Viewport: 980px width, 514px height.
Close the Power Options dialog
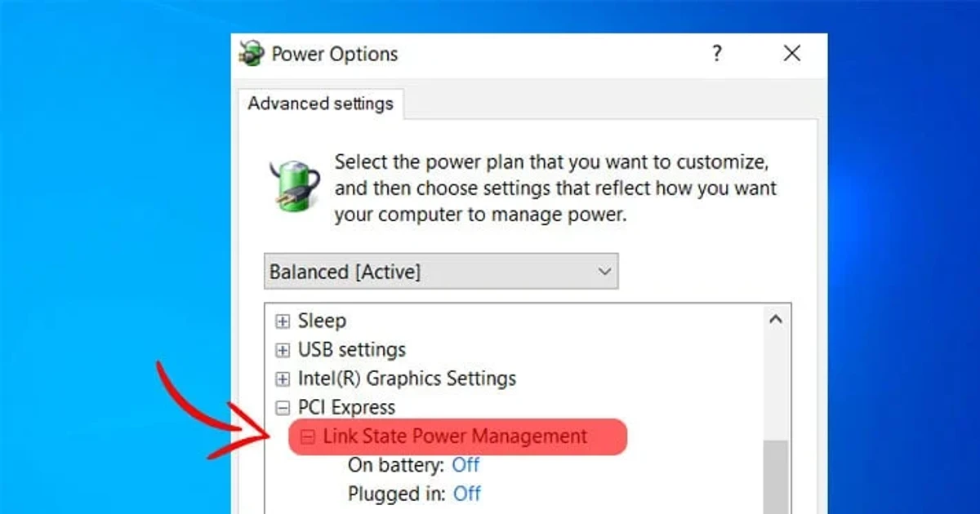point(791,54)
